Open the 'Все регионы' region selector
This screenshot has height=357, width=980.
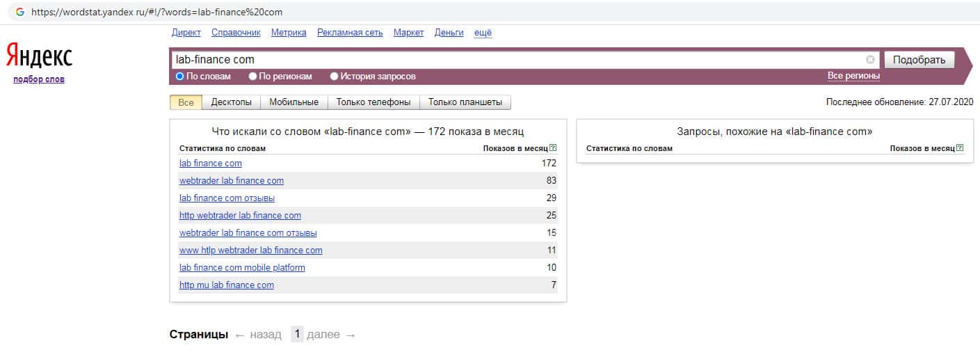click(853, 76)
